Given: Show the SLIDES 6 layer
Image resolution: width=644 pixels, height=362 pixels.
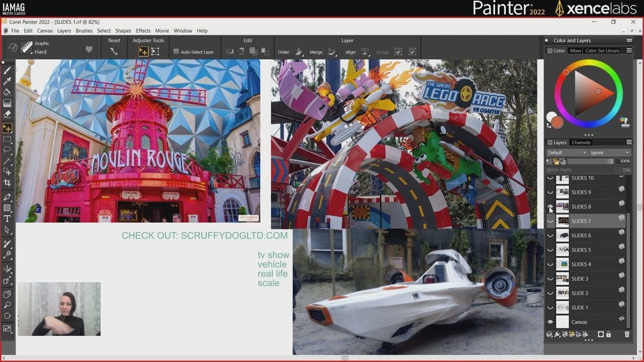Looking at the screenshot, I should click(x=551, y=236).
